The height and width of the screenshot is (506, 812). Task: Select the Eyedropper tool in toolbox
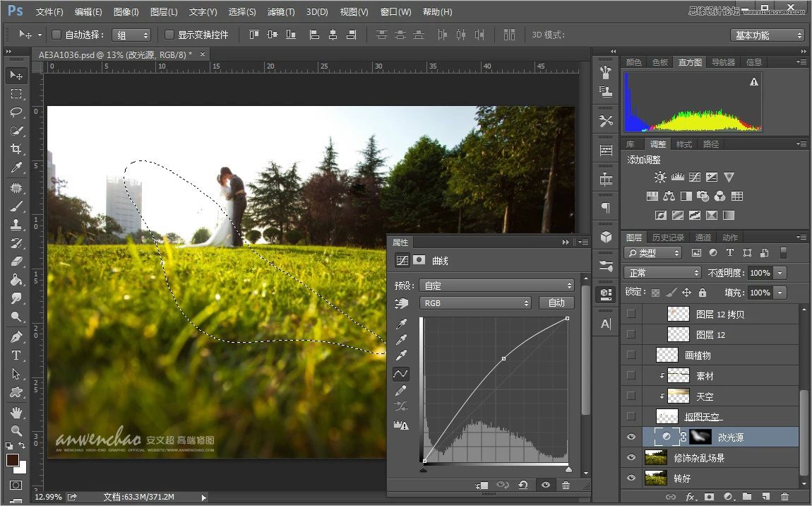click(x=16, y=167)
